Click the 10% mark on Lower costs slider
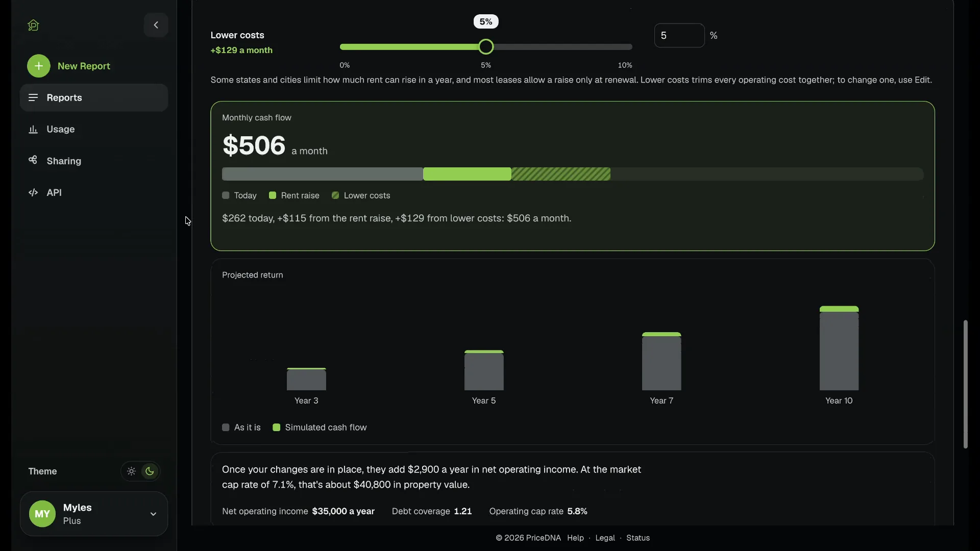 pyautogui.click(x=625, y=65)
